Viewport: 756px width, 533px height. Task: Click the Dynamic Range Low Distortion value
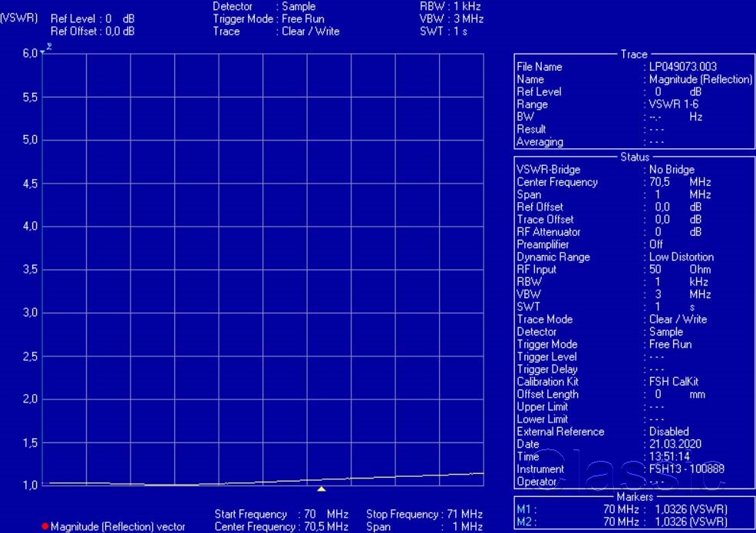click(x=682, y=257)
